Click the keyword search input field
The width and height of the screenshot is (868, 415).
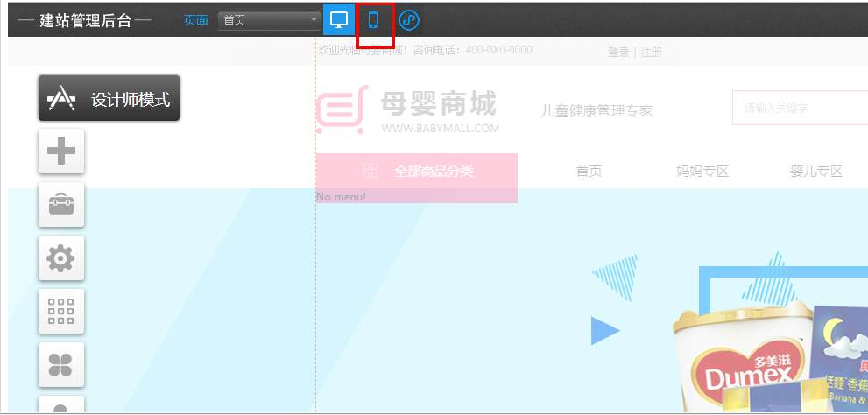[x=799, y=108]
